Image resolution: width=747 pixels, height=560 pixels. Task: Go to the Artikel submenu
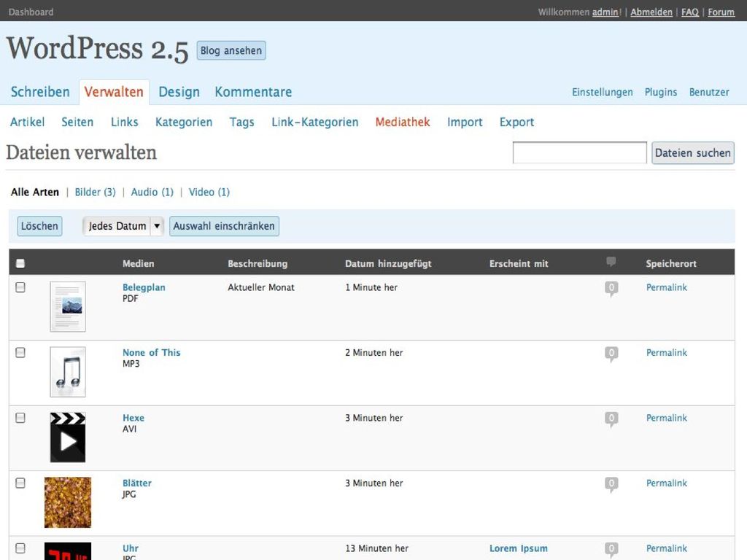coord(27,122)
